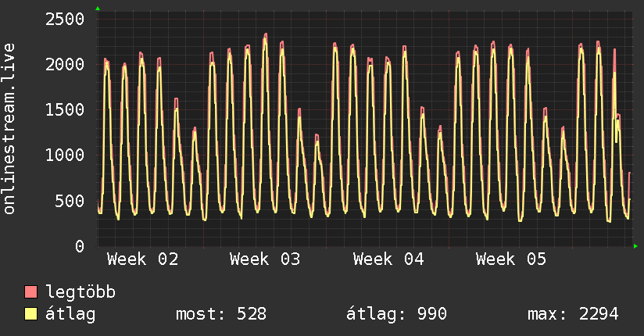644x336 pixels.
Task: Click the 'átlag: 990' average statistic
Action: pos(396,314)
